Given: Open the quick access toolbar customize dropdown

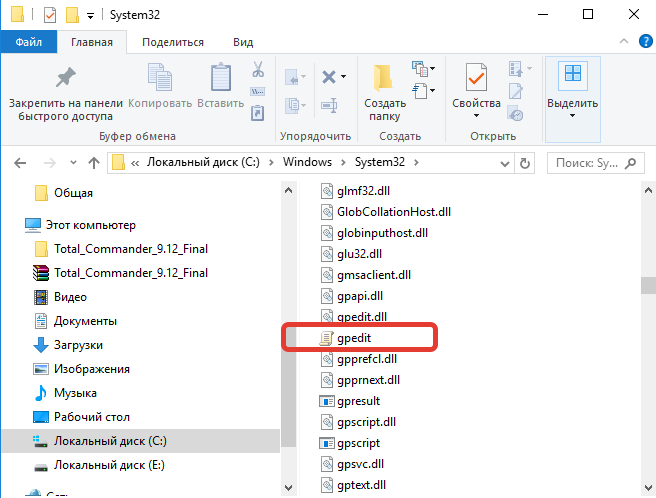Looking at the screenshot, I should pyautogui.click(x=90, y=16).
